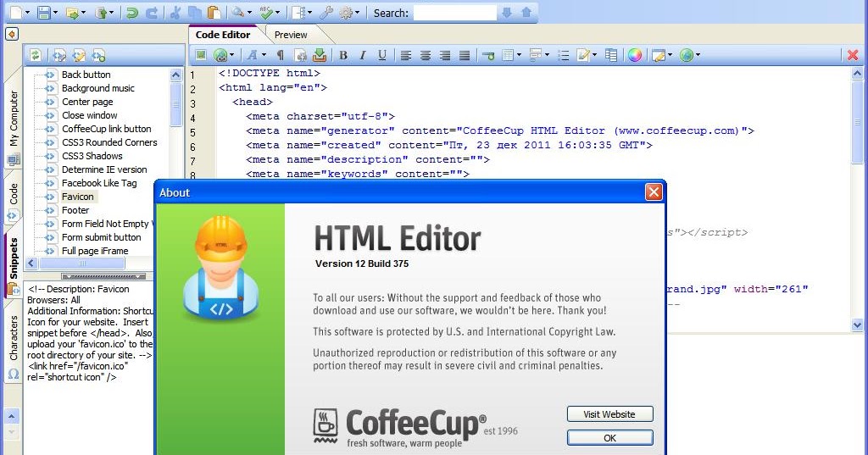
Task: Run spell check with ABC icon
Action: pyautogui.click(x=266, y=12)
